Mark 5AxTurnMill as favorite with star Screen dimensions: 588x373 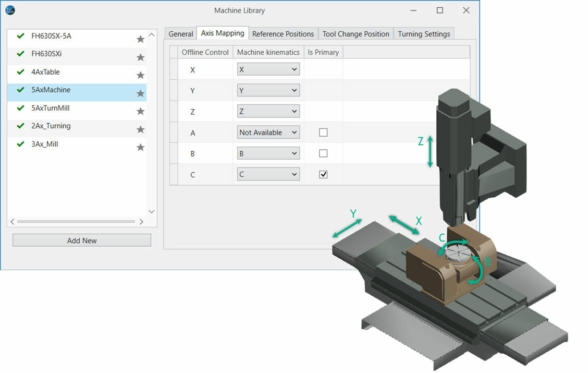coord(140,111)
